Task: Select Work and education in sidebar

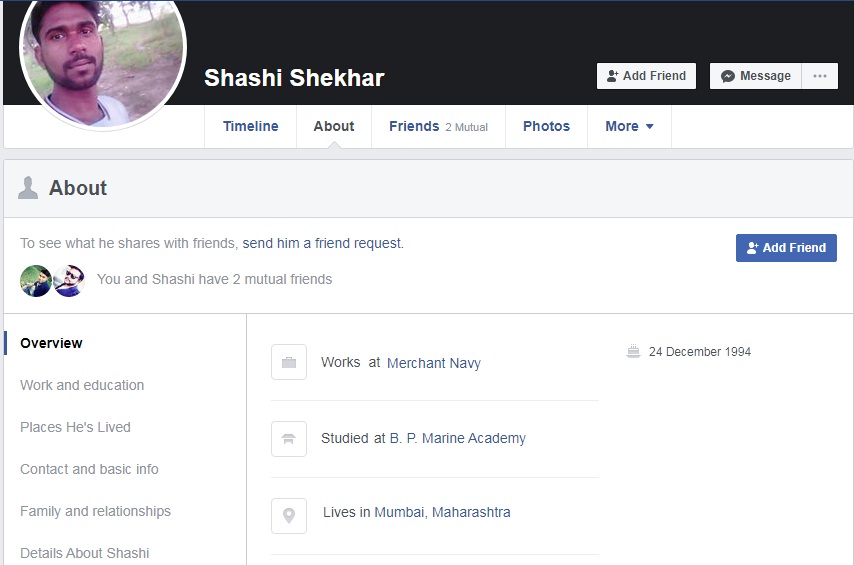Action: [x=82, y=385]
